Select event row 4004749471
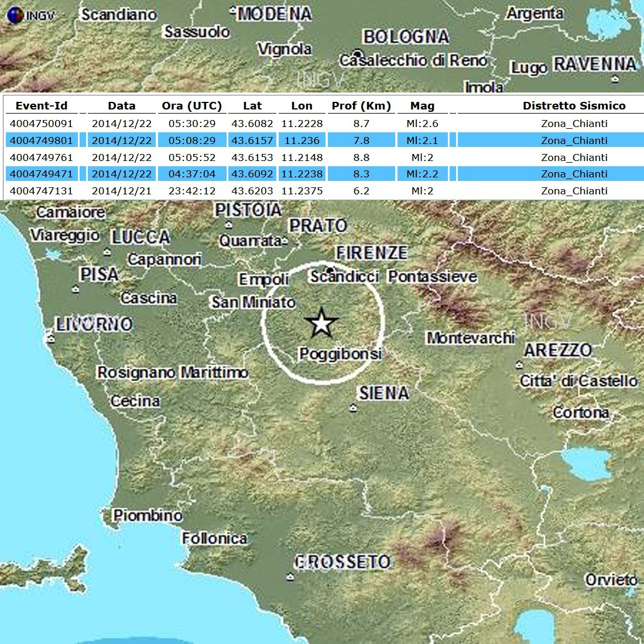 pyautogui.click(x=41, y=174)
